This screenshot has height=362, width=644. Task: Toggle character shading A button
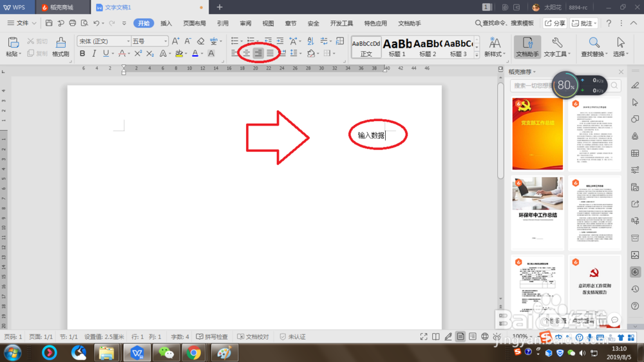coord(211,53)
